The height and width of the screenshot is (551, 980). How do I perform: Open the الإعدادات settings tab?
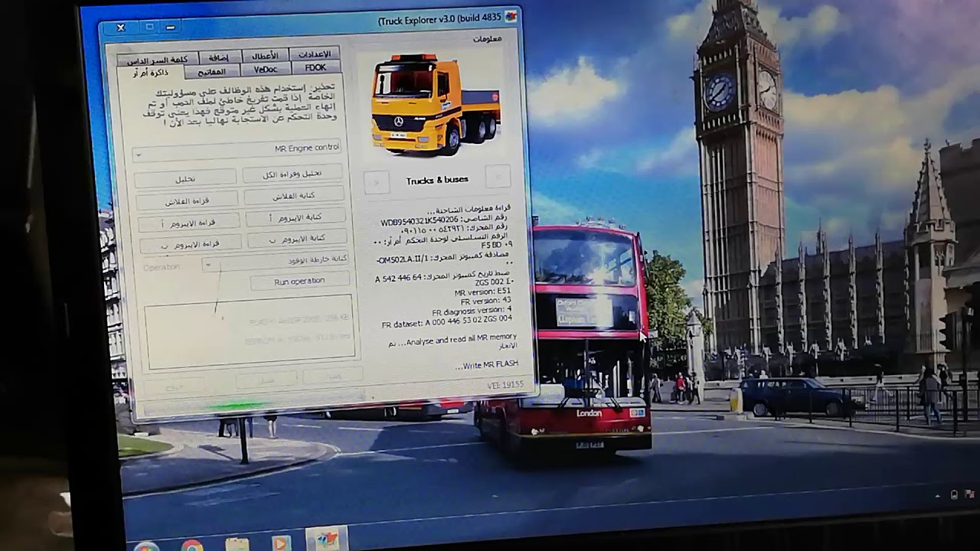click(x=315, y=54)
